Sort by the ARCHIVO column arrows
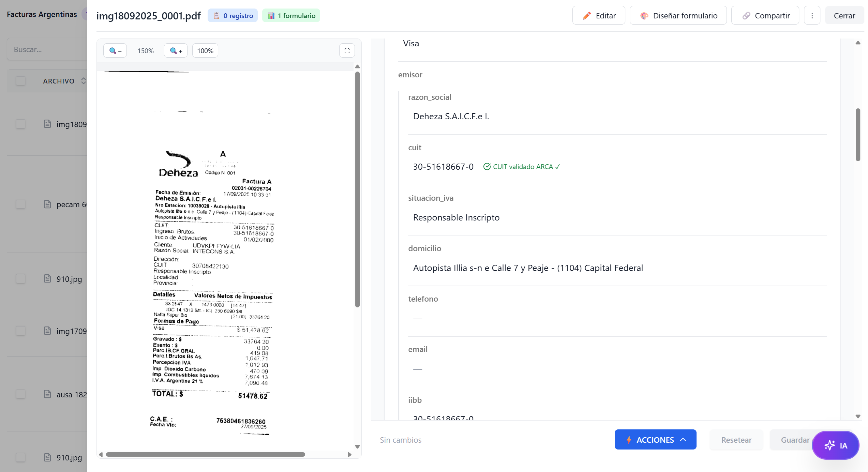Screen dimensions: 868x472 point(84,81)
